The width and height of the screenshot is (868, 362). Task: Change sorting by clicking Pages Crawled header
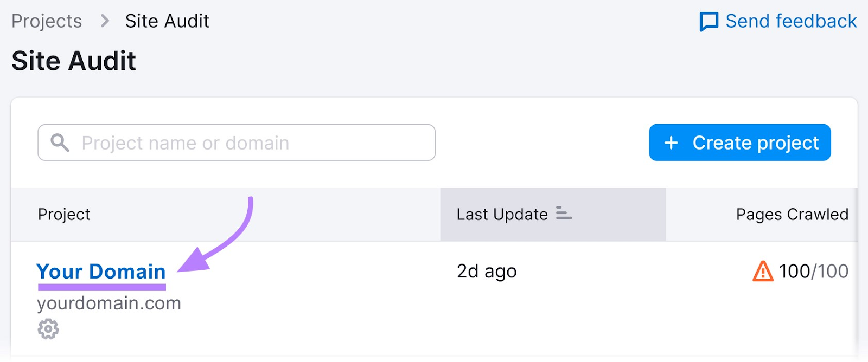[791, 214]
